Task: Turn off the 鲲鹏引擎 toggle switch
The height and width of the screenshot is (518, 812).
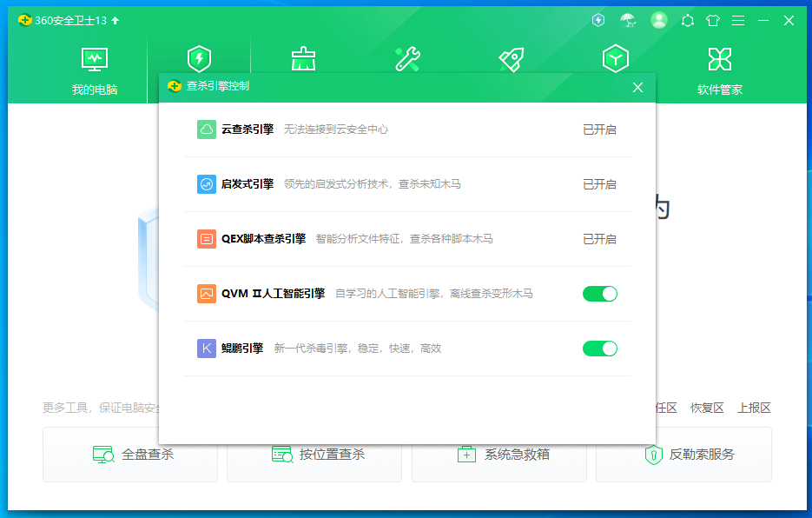Action: pyautogui.click(x=600, y=349)
